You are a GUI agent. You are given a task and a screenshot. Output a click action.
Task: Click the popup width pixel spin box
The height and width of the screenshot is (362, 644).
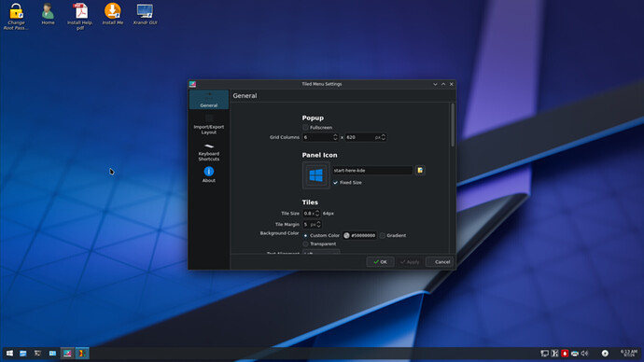click(366, 137)
